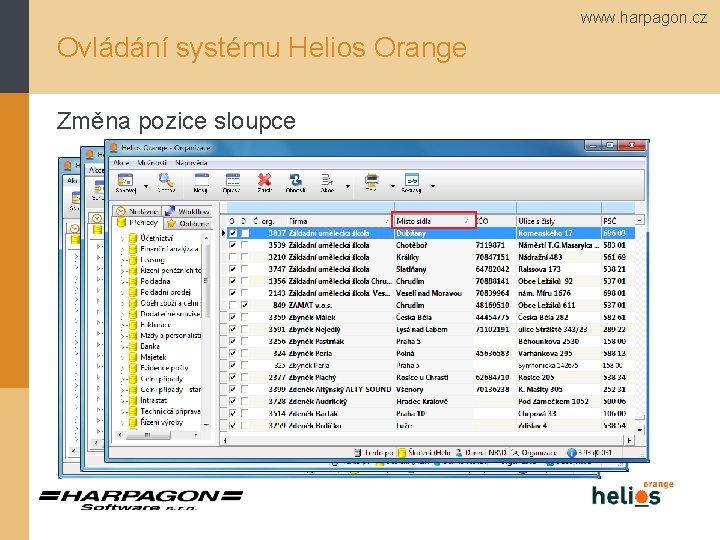Image resolution: width=720 pixels, height=540 pixels.
Task: Click the folder icon beside Banka
Action: [133, 346]
